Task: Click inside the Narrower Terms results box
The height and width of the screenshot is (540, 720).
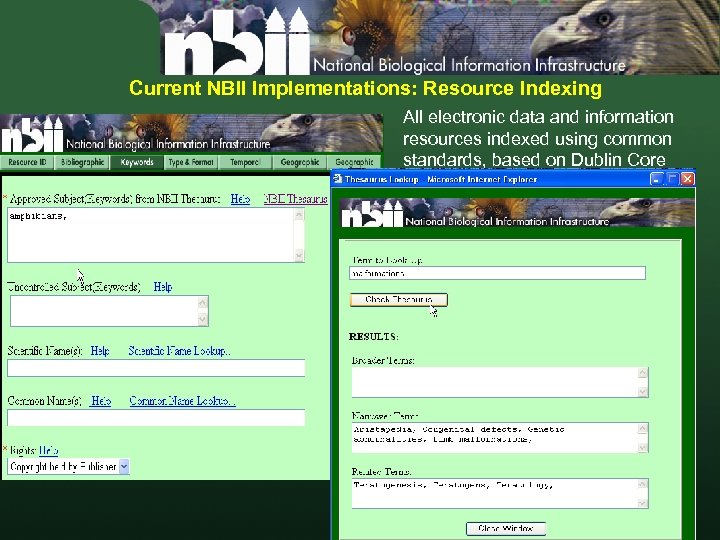Action: pos(500,438)
